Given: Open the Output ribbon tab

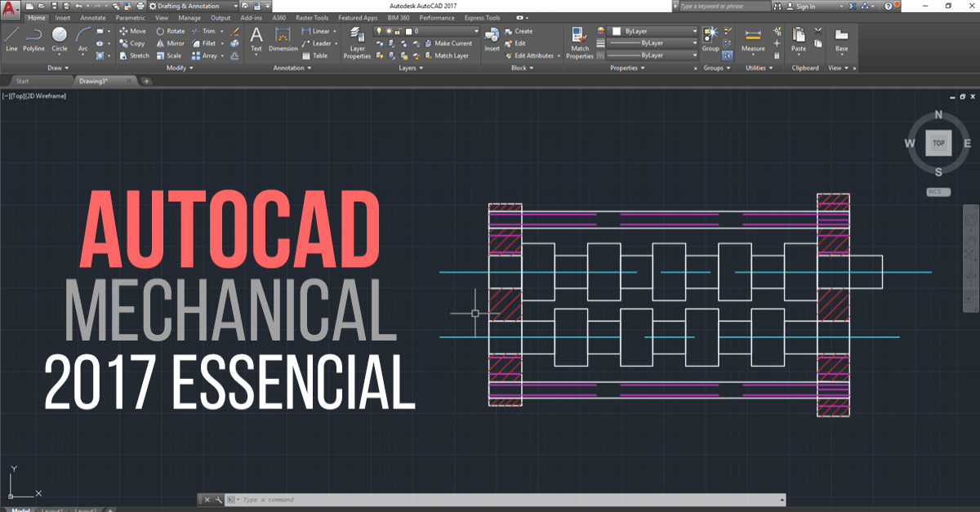Looking at the screenshot, I should point(220,17).
